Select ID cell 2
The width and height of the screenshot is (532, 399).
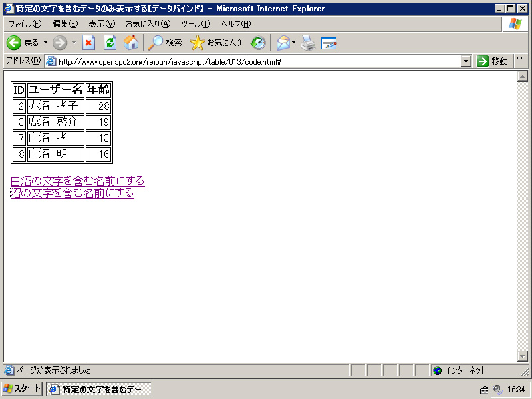[x=19, y=106]
